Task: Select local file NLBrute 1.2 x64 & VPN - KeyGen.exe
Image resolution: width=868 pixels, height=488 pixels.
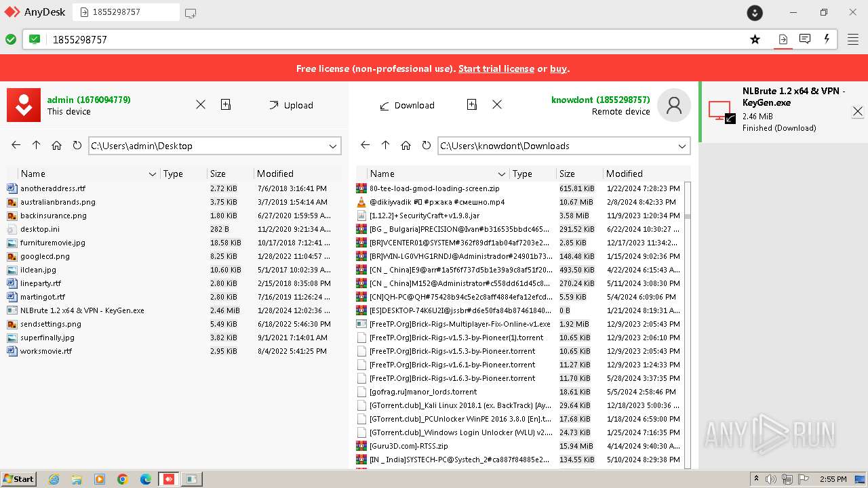Action: (174, 310)
